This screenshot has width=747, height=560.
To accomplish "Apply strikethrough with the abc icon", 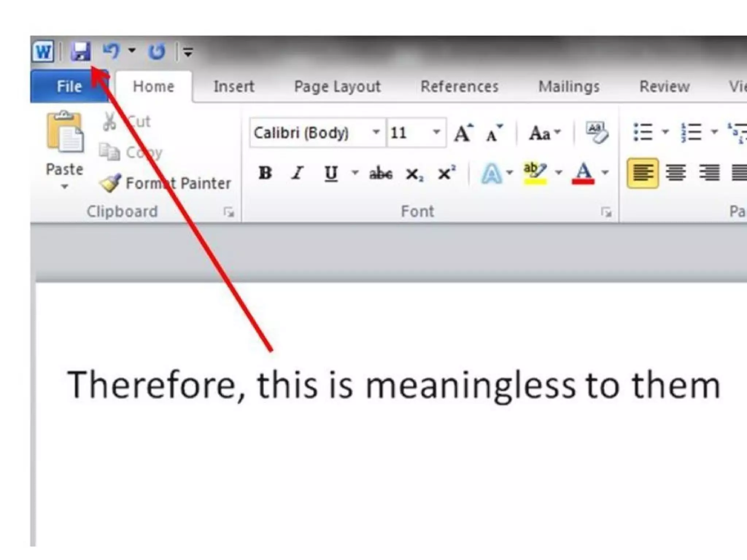I will (381, 173).
